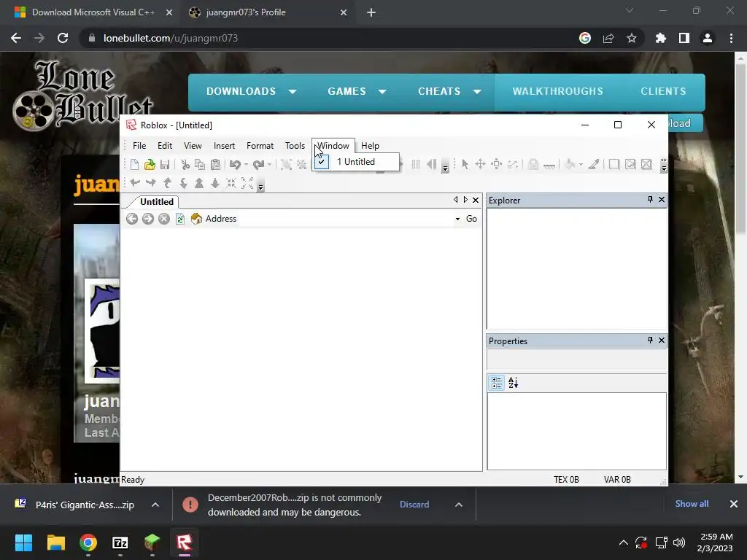Click the New document icon in Roblox toolbar
Screen dimensions: 747x560
134,165
